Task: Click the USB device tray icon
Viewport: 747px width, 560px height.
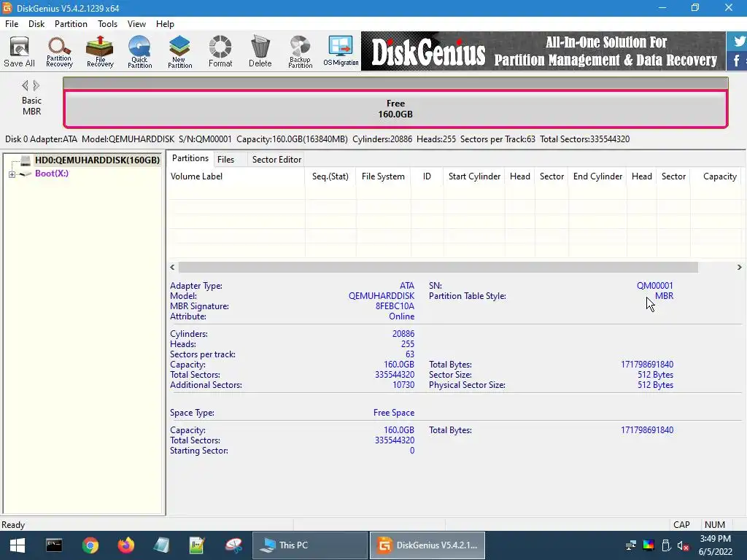Action: click(x=666, y=545)
